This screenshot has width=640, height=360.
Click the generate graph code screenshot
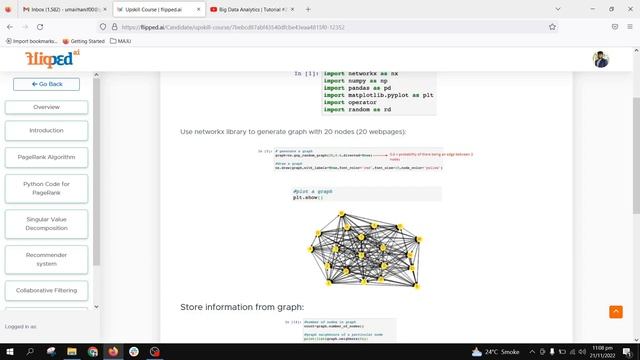coord(365,159)
